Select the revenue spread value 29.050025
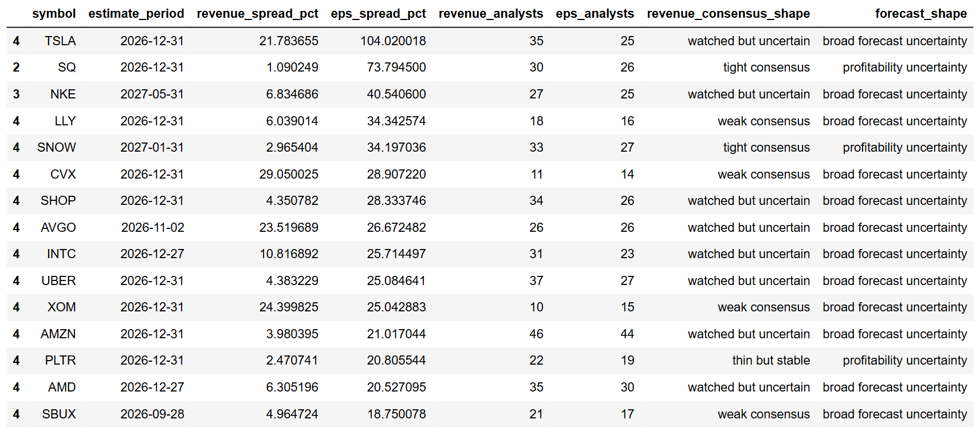The height and width of the screenshot is (435, 980). click(x=289, y=175)
